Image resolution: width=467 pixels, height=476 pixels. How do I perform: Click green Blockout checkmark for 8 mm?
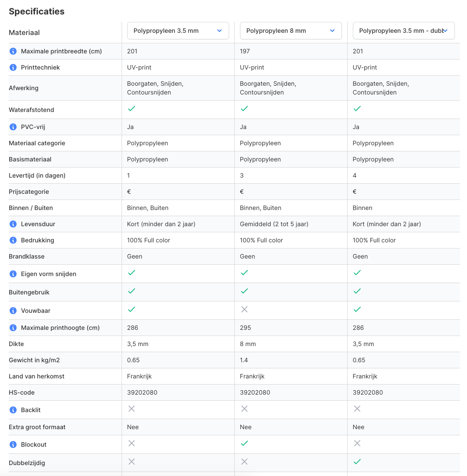click(244, 443)
